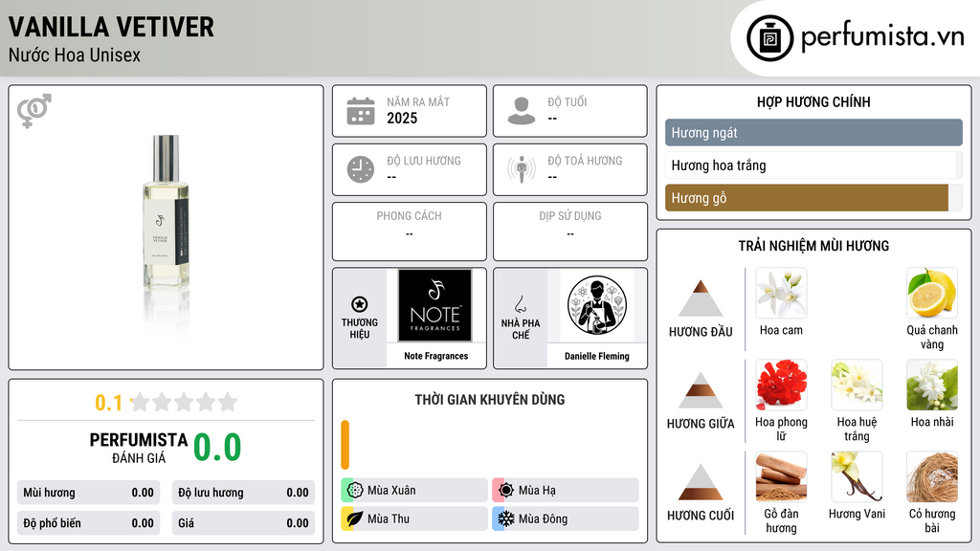Click the orange recommended-time bar
This screenshot has width=980, height=551.
[x=345, y=445]
